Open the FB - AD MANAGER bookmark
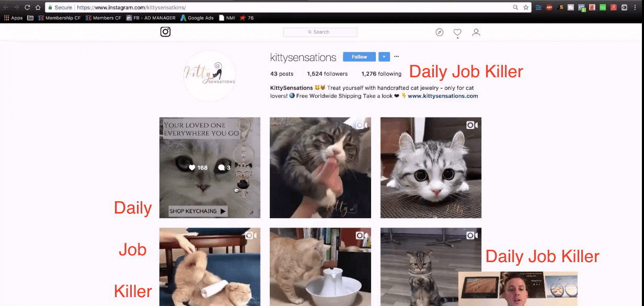 pos(151,18)
